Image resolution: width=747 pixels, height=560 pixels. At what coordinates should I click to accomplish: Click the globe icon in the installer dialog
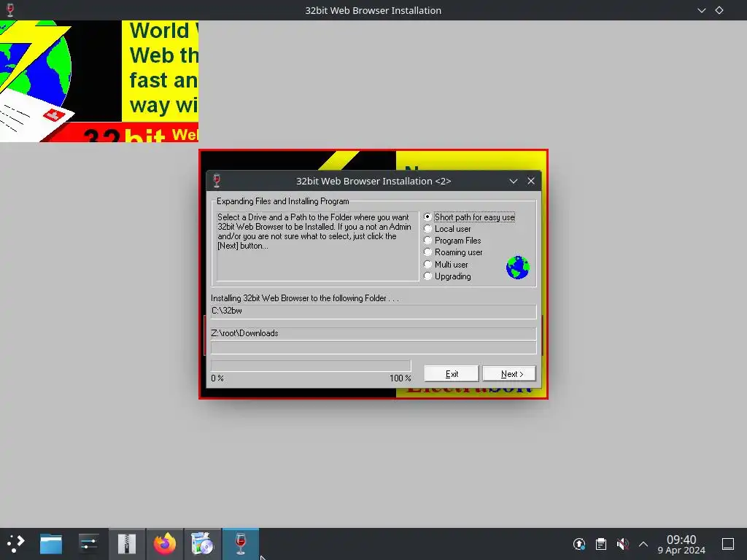point(517,267)
